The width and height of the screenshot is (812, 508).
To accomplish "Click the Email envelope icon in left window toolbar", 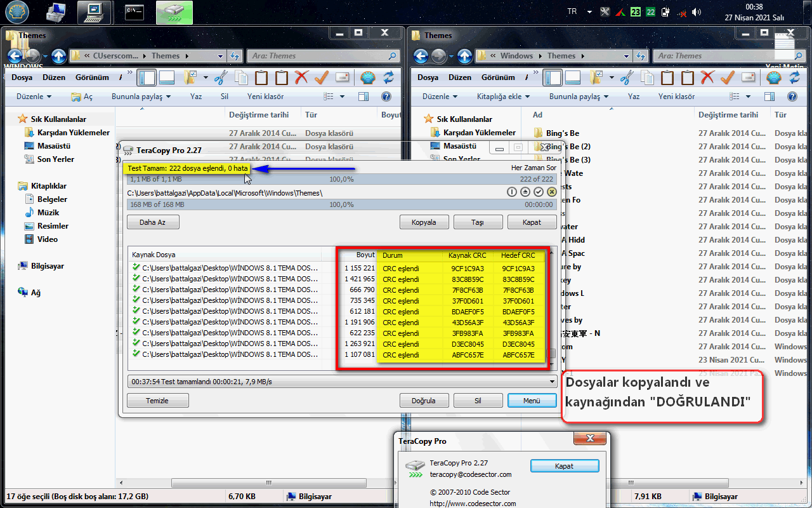I will pos(343,77).
